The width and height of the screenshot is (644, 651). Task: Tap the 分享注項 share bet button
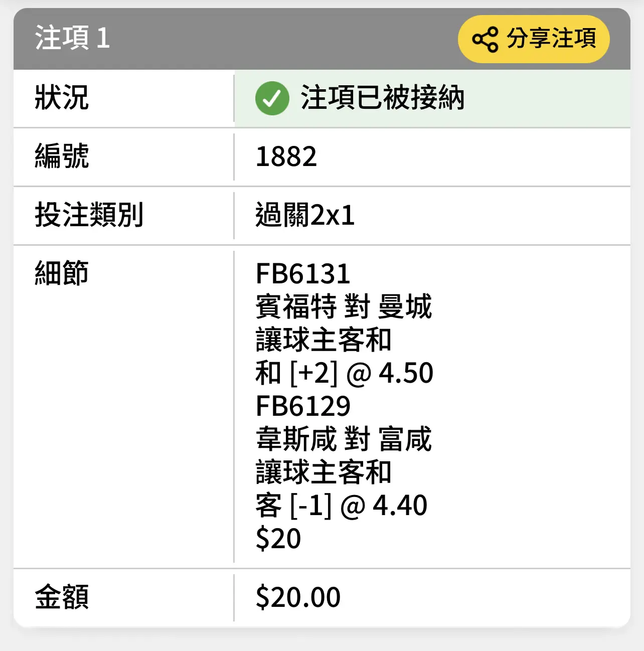[x=534, y=39]
